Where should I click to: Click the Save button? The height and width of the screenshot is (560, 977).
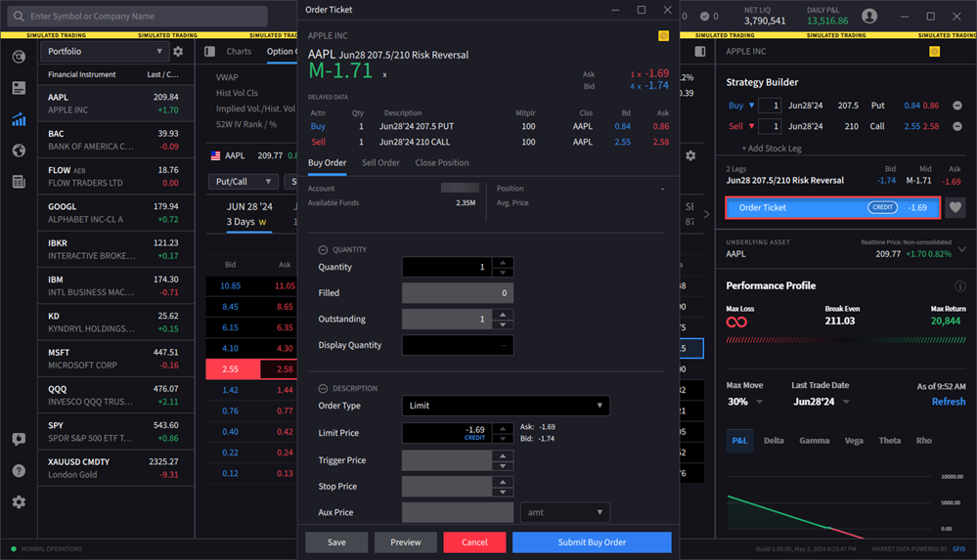click(336, 542)
